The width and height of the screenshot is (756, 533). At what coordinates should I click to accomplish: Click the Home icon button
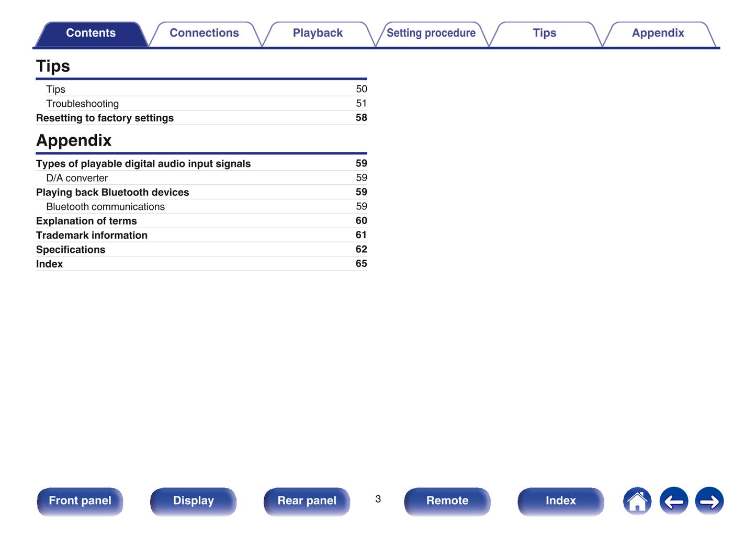(x=637, y=501)
